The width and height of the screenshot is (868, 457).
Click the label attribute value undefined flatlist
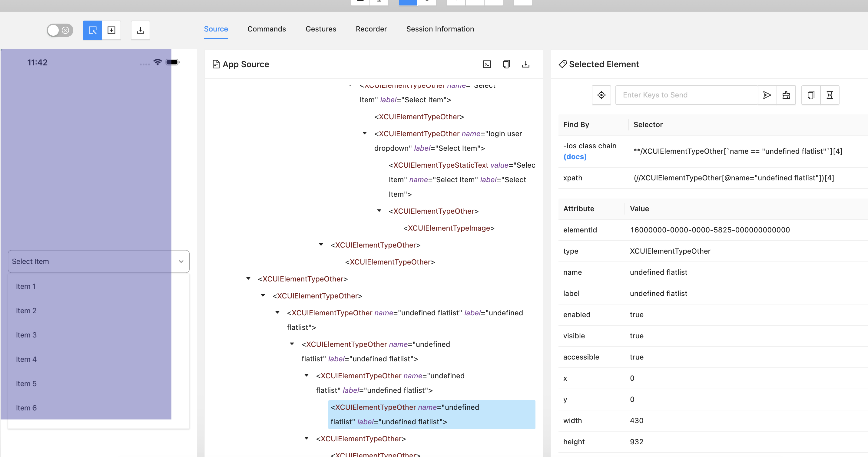click(x=658, y=293)
